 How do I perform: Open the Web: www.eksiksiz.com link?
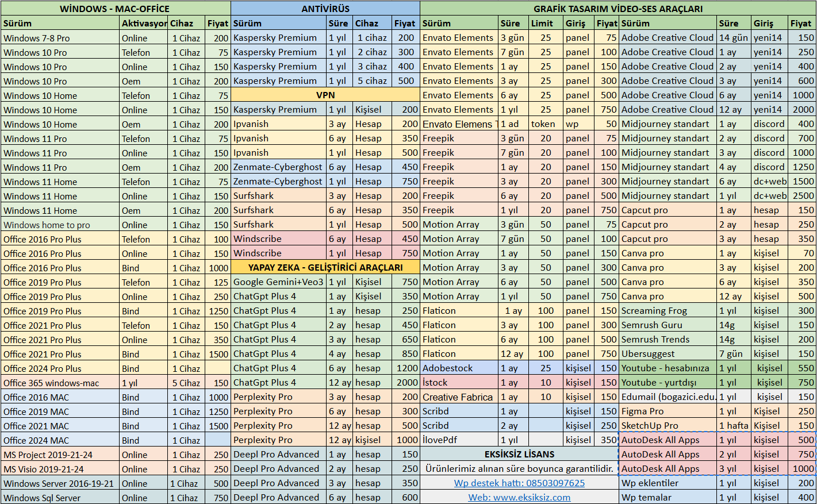(x=519, y=498)
